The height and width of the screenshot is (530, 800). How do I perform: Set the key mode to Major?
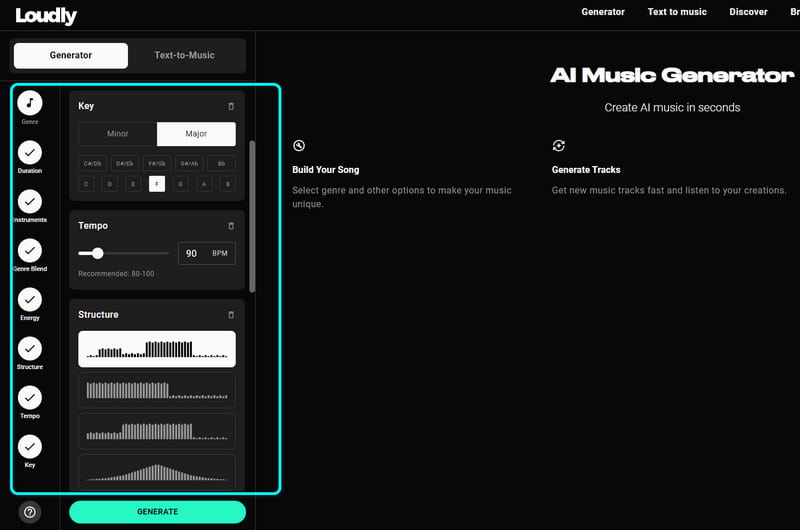pos(196,134)
